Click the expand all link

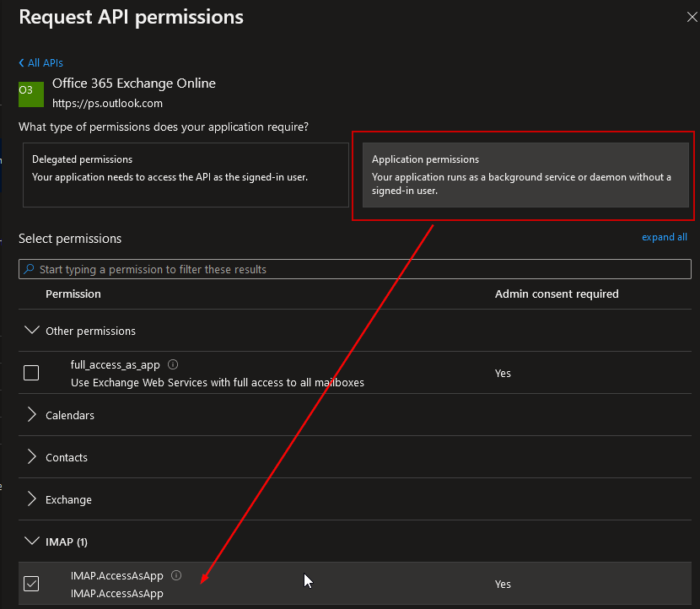click(x=665, y=237)
